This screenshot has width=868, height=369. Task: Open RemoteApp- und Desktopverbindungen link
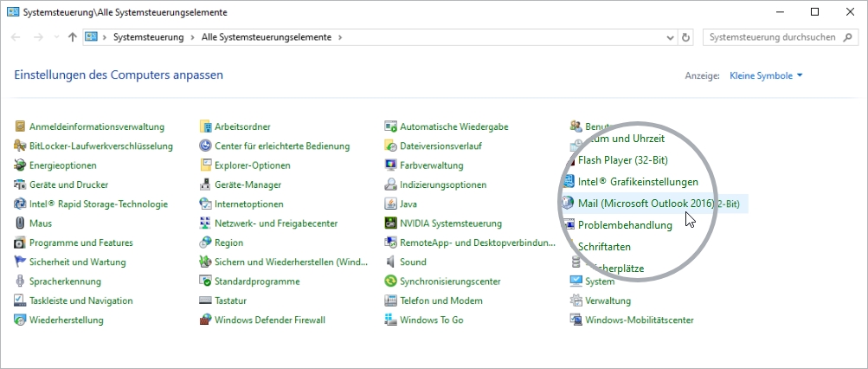(x=478, y=243)
